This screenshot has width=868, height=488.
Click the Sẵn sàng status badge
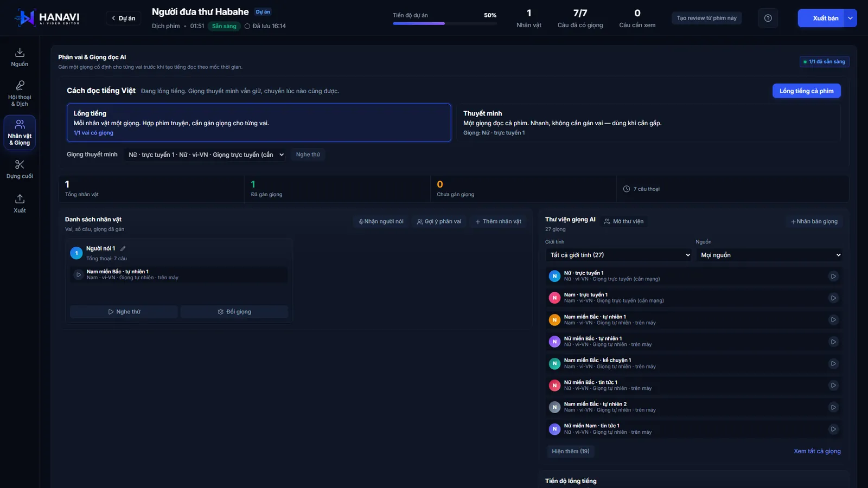pos(224,26)
